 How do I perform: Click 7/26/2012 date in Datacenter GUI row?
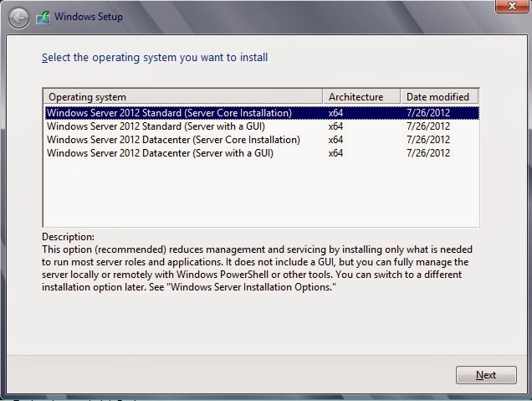click(428, 153)
